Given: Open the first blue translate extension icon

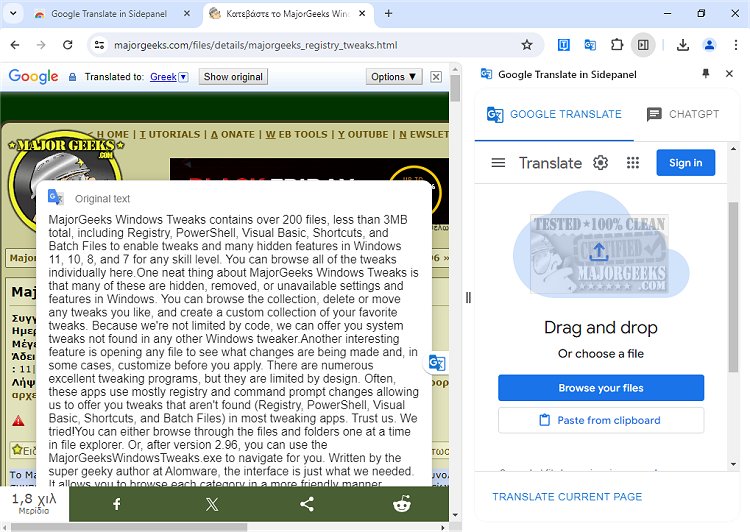Looking at the screenshot, I should pyautogui.click(x=563, y=45).
